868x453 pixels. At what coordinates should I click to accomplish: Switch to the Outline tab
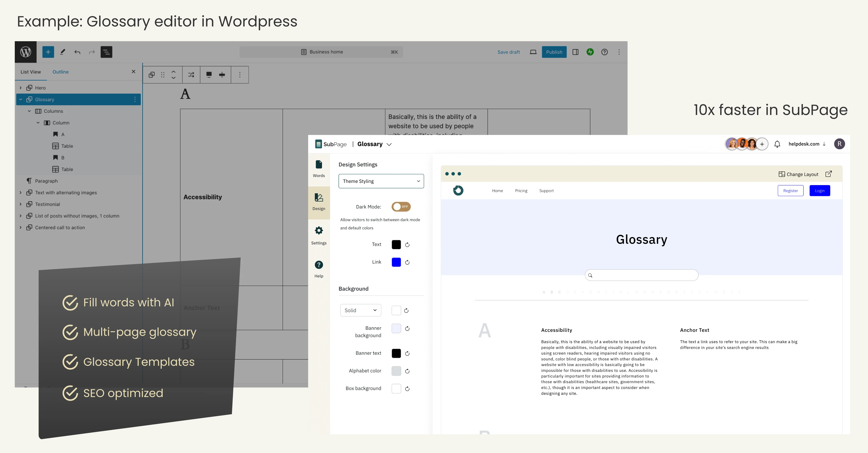coord(61,72)
